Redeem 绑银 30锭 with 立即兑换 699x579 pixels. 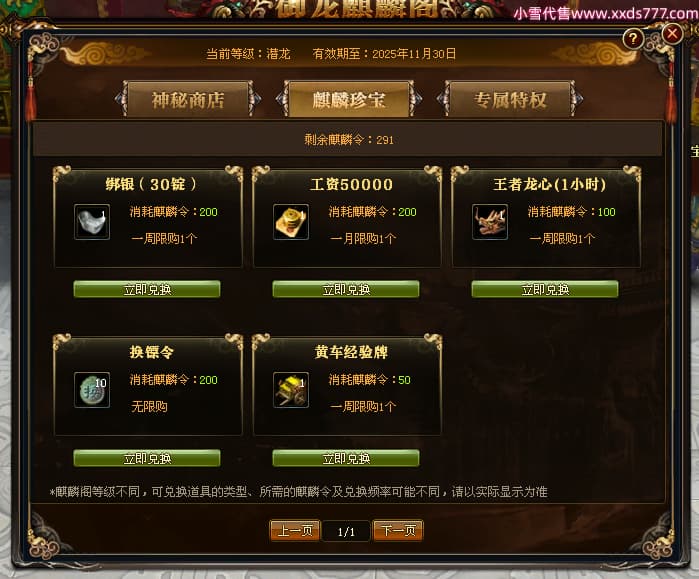click(147, 289)
